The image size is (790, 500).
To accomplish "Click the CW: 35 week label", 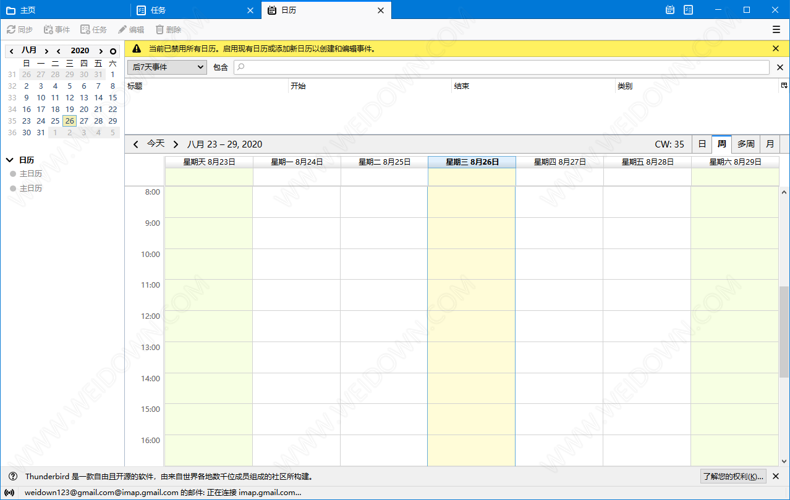I will 669,144.
